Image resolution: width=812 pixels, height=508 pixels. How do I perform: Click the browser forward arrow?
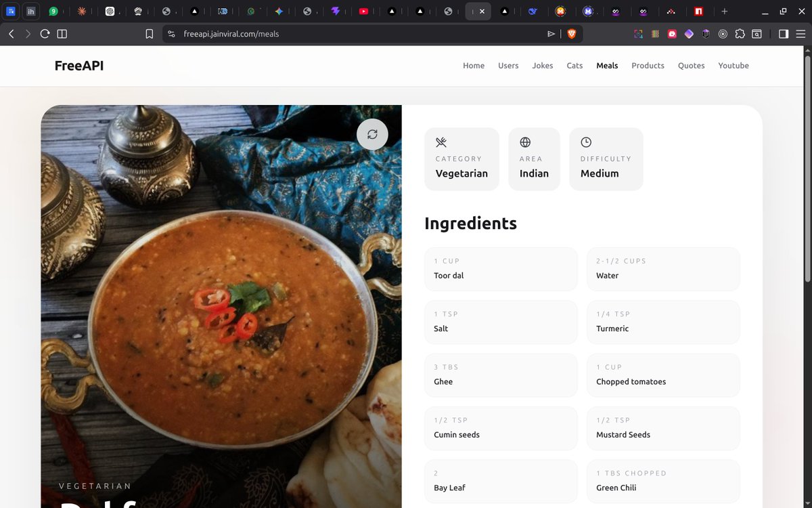[x=28, y=34]
